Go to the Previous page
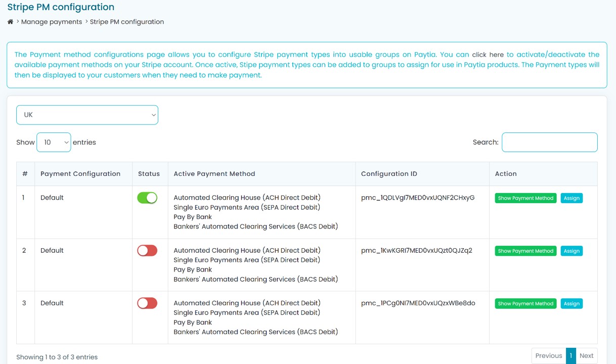 [x=548, y=356]
